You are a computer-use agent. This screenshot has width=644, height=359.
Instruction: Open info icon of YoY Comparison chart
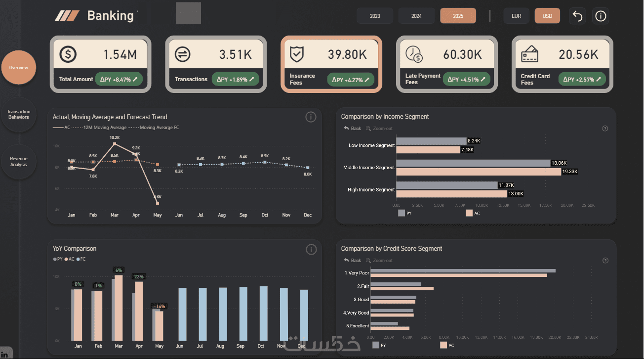pos(311,249)
